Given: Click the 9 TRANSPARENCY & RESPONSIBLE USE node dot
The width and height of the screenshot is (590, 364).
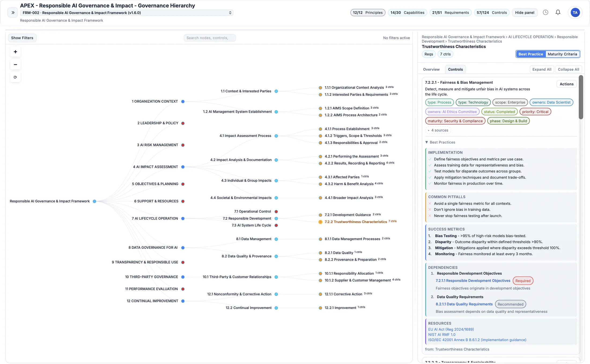Looking at the screenshot, I should click(x=183, y=262).
